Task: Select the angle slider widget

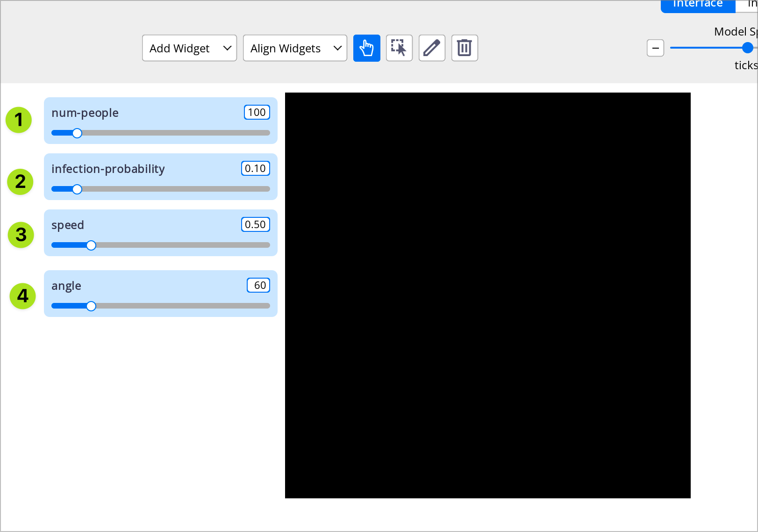Action: point(160,294)
